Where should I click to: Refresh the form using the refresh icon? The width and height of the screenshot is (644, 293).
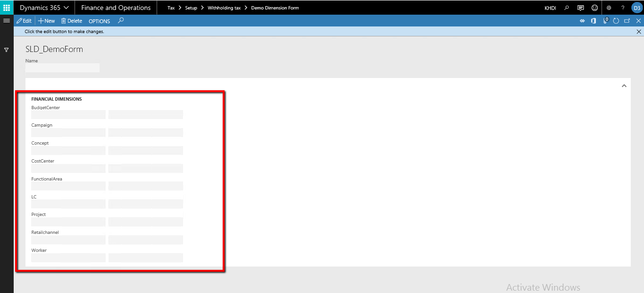pyautogui.click(x=616, y=20)
